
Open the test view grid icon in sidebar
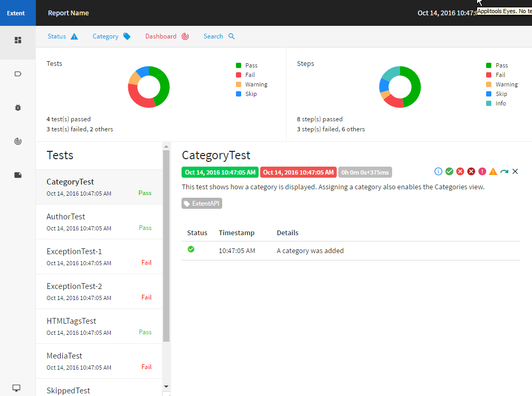click(18, 41)
